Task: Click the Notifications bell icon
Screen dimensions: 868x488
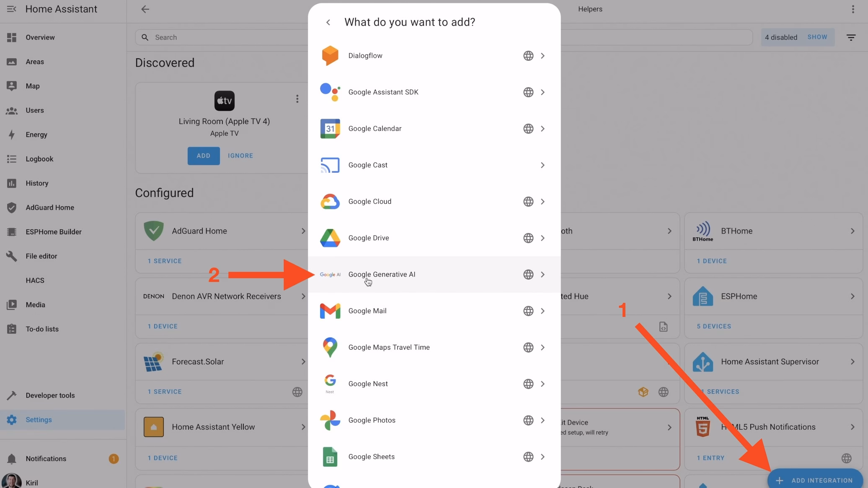Action: click(12, 459)
